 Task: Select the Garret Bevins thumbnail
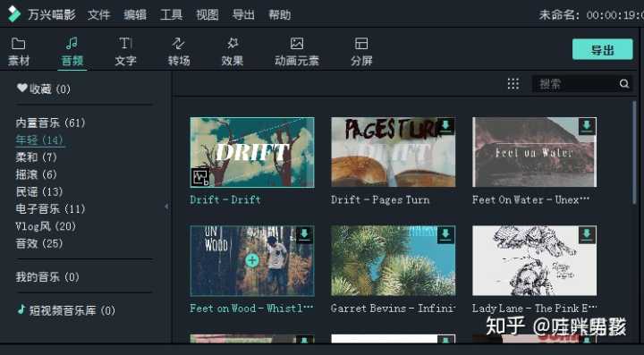pyautogui.click(x=393, y=260)
